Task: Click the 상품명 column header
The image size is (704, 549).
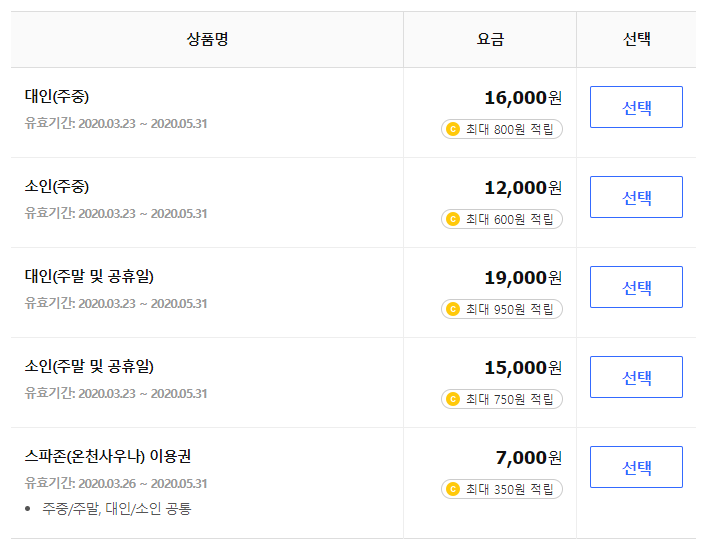Action: [x=207, y=40]
